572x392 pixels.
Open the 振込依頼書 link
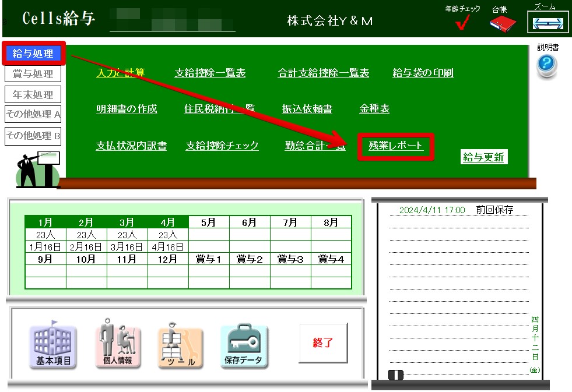pyautogui.click(x=307, y=109)
